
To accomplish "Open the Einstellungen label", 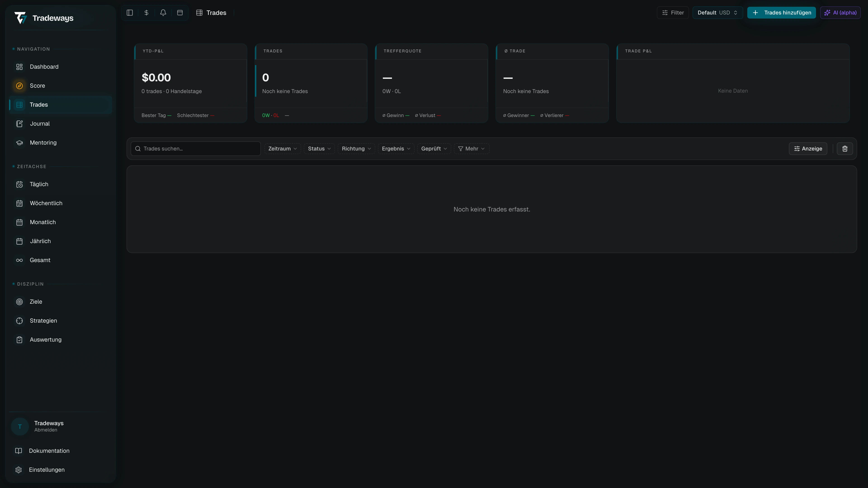I will tap(47, 470).
